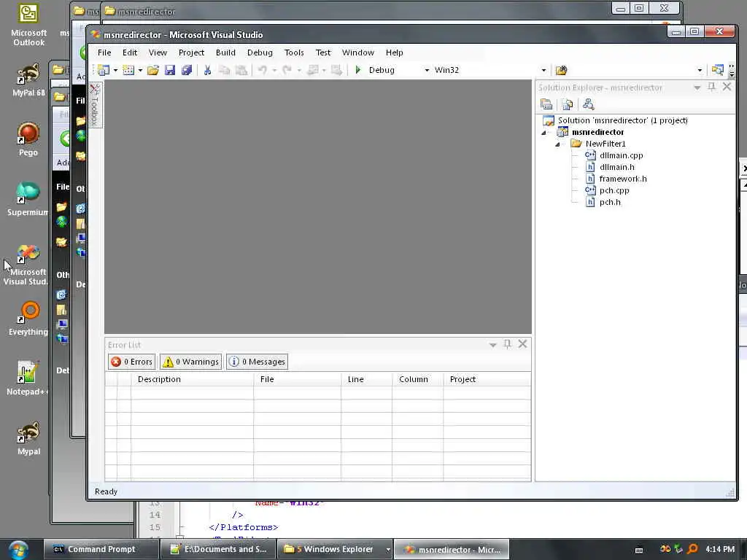747x560 pixels.
Task: Open the New Project icon dropdown arrow
Action: (x=115, y=70)
